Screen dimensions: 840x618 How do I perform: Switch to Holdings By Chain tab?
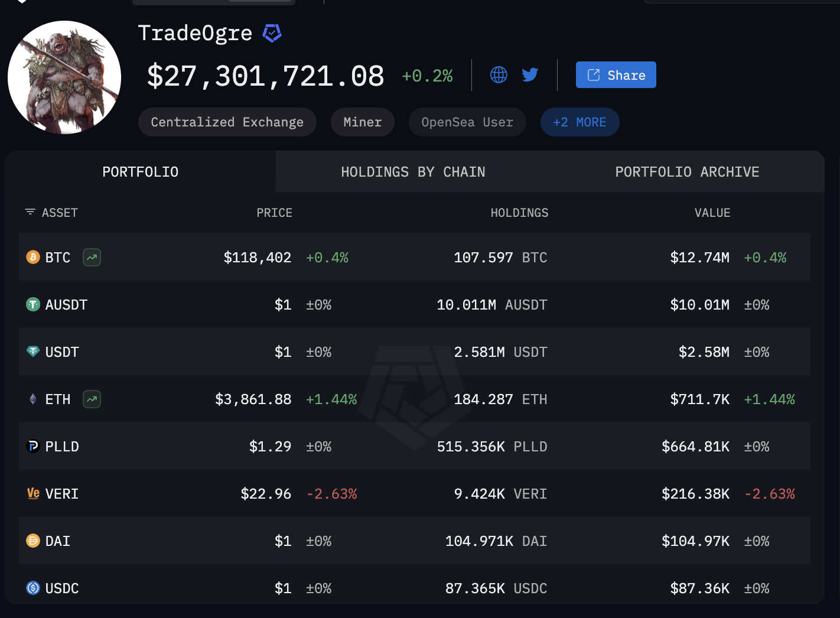413,172
